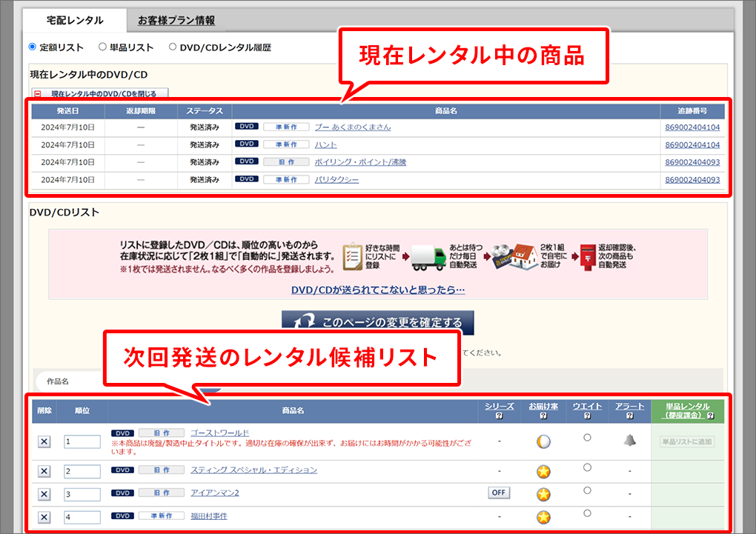Click the help icon under ウエイト header
Viewport: 756px width, 534px height.
pyautogui.click(x=586, y=416)
